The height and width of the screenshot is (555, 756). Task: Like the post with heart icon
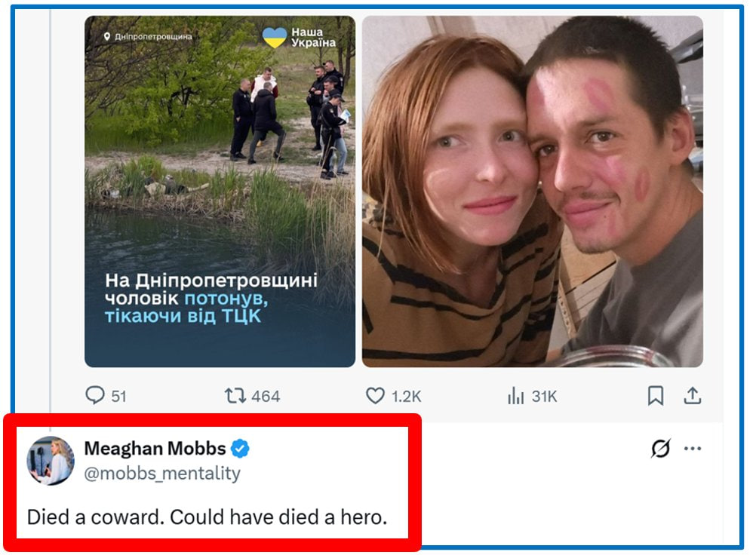point(375,396)
